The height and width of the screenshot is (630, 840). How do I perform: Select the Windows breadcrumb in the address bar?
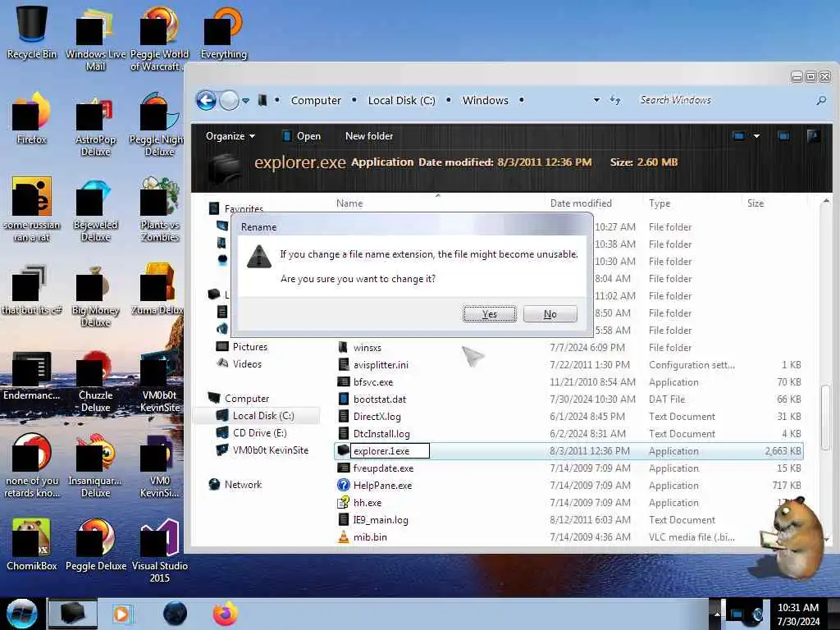coord(486,100)
